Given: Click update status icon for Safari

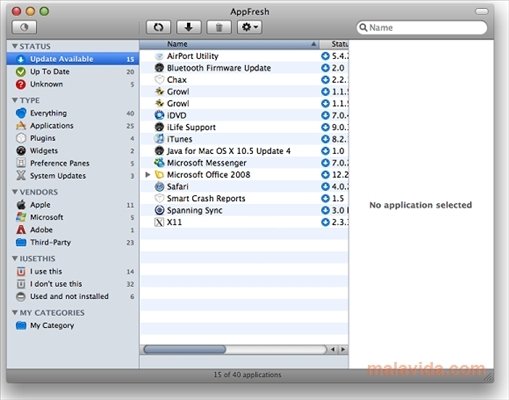Looking at the screenshot, I should pyautogui.click(x=325, y=186).
